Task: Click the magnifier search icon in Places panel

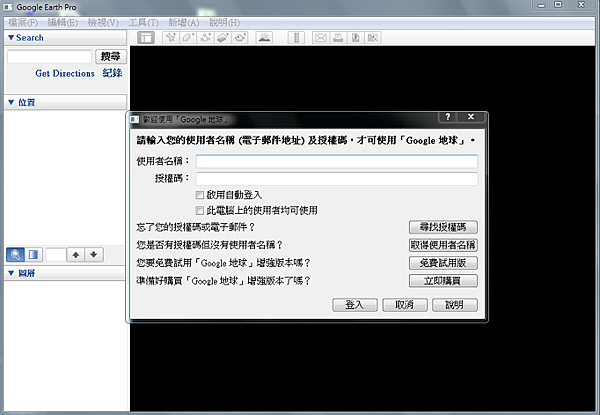Action: coord(15,255)
